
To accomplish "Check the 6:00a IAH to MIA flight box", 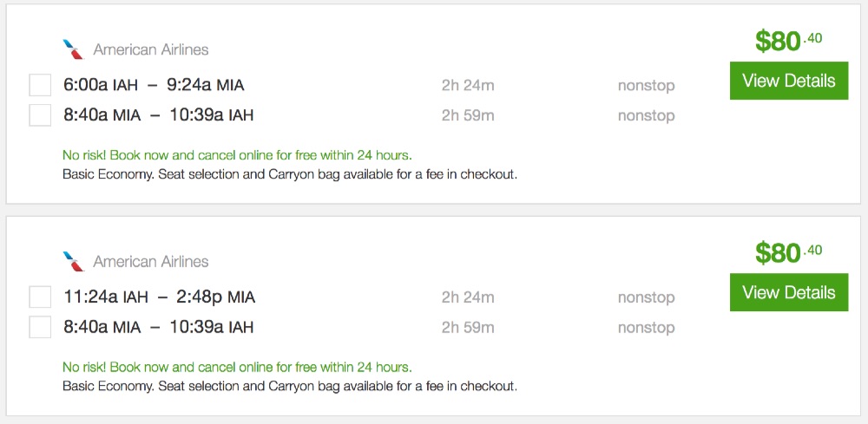I will click(x=40, y=85).
